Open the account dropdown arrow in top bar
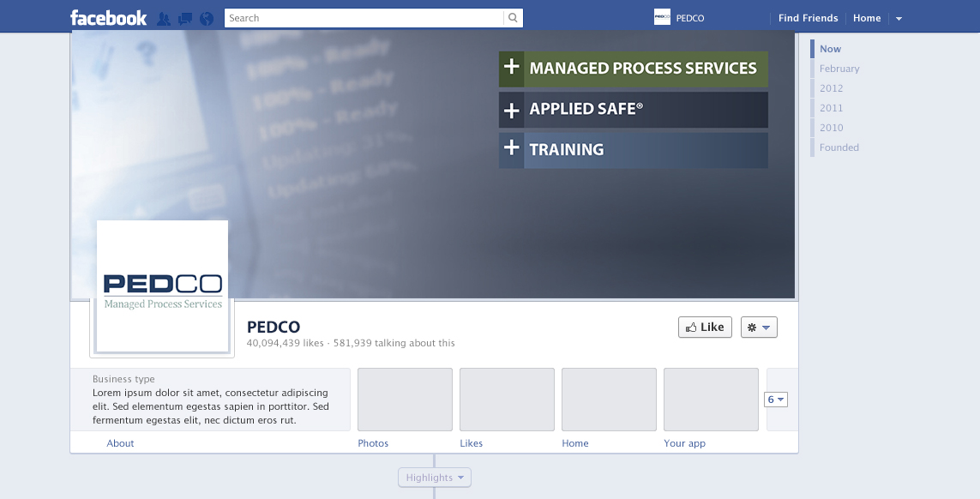Screen dimensions: 980x499 point(899,19)
